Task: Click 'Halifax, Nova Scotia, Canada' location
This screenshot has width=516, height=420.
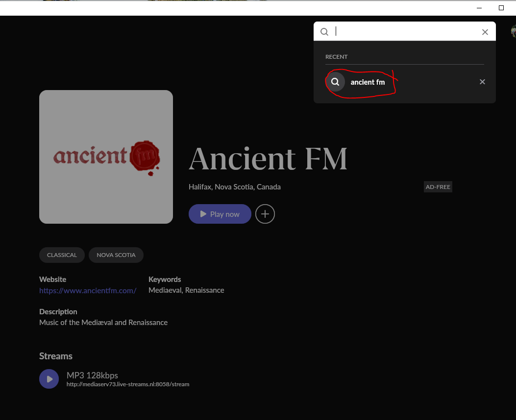Action: pyautogui.click(x=235, y=187)
